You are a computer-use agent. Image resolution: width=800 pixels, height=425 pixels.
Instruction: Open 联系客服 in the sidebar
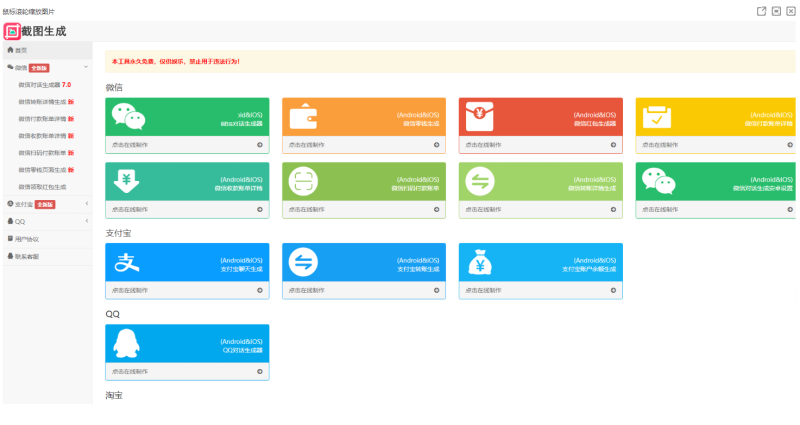(27, 256)
